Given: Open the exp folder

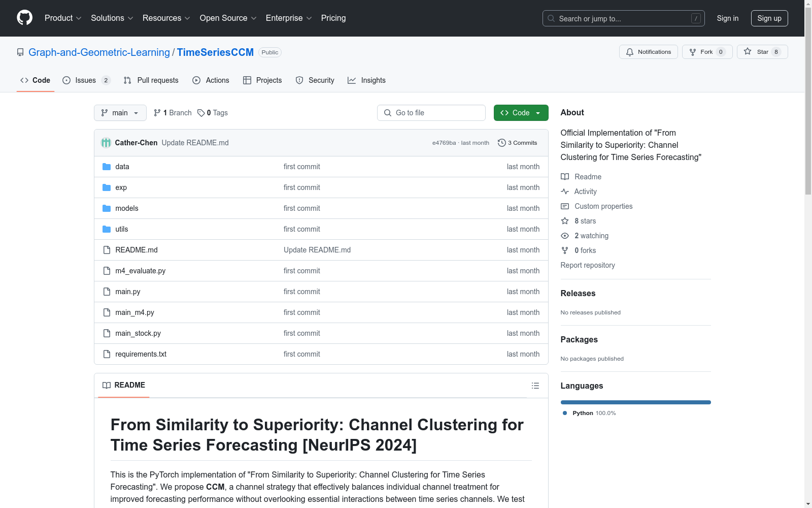Looking at the screenshot, I should click(121, 187).
